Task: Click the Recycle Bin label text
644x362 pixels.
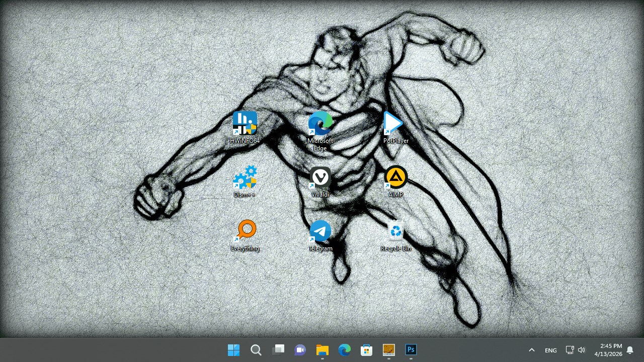Action: click(x=396, y=248)
